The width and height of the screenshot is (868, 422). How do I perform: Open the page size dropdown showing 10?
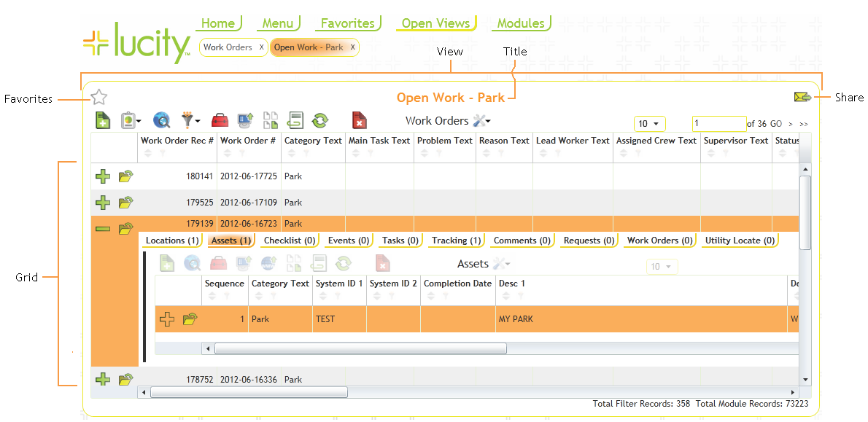648,124
